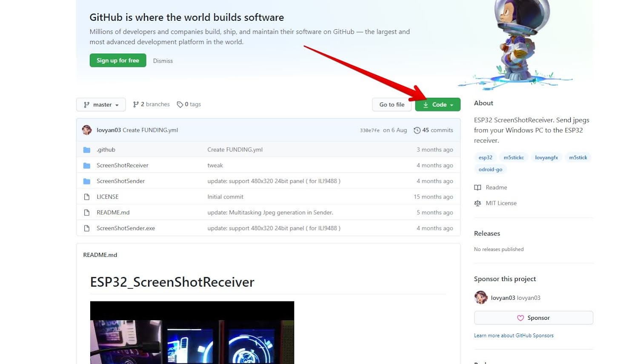
Task: Click the m5stick topic tag
Action: point(578,157)
